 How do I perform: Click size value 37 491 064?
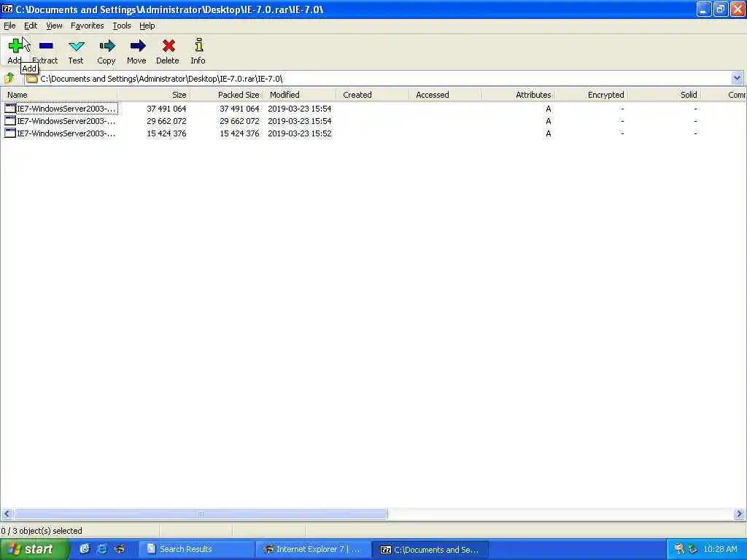click(166, 109)
